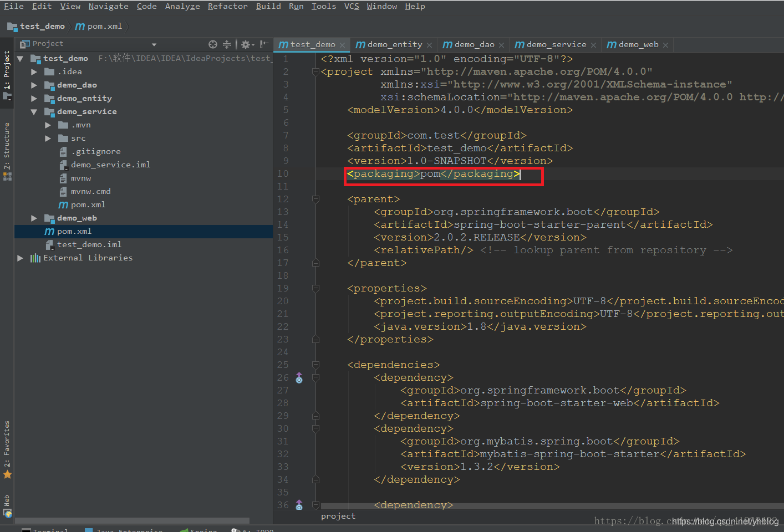Click the Collapse All icon in Project panel
784x532 pixels.
tap(227, 44)
